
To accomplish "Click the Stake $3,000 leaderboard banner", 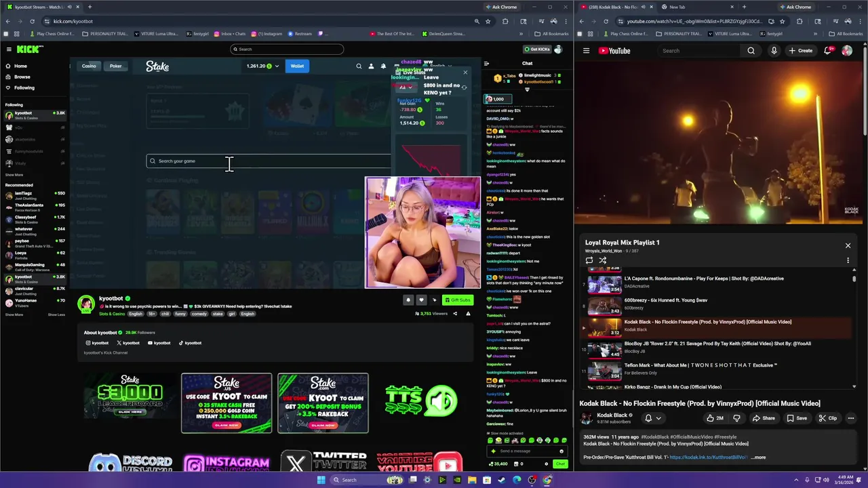I will click(x=130, y=396).
